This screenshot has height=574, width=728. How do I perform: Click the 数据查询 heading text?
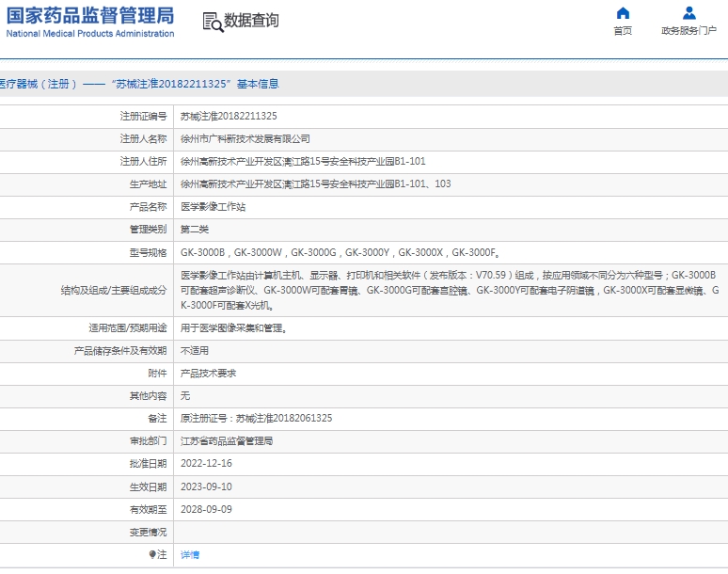tap(252, 21)
